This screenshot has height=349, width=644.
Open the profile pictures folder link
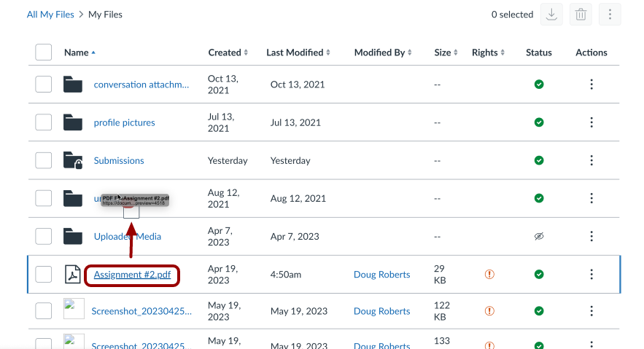pyautogui.click(x=125, y=122)
